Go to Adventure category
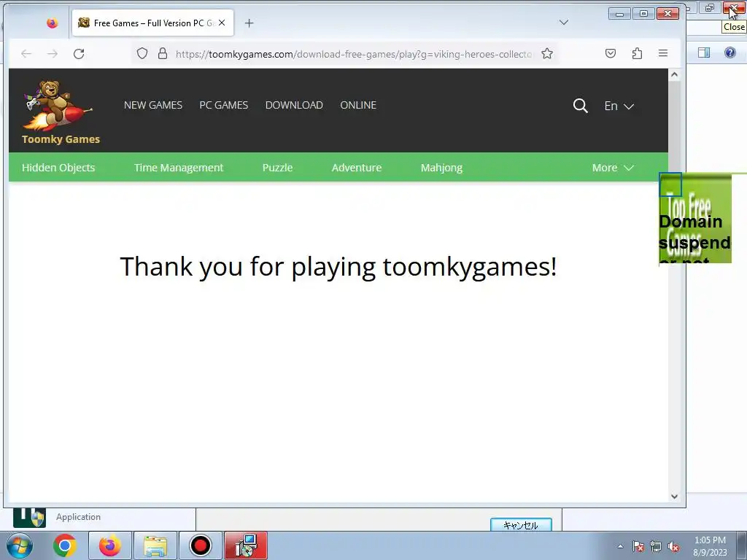 (357, 168)
